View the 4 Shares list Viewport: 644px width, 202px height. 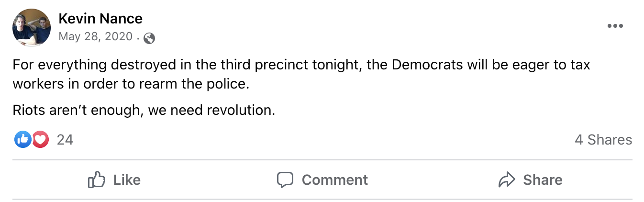click(603, 139)
